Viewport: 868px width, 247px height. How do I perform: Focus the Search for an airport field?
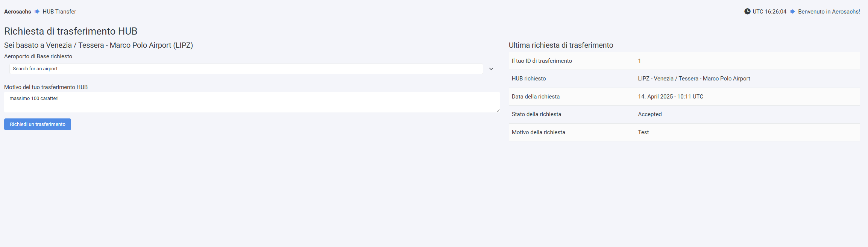(246, 69)
